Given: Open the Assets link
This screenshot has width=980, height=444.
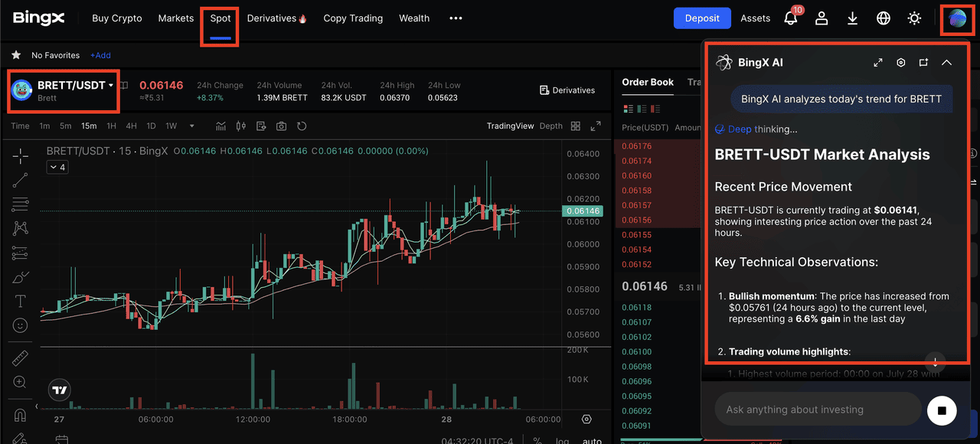Looking at the screenshot, I should 756,18.
